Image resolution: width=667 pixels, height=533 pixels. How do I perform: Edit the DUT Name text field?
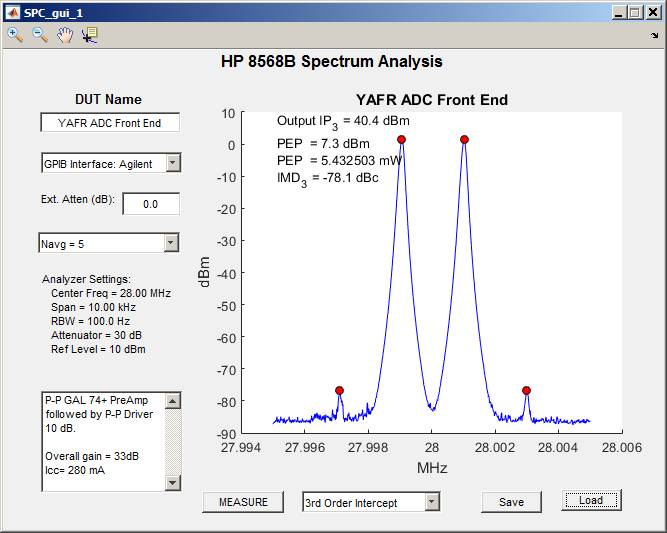click(110, 123)
